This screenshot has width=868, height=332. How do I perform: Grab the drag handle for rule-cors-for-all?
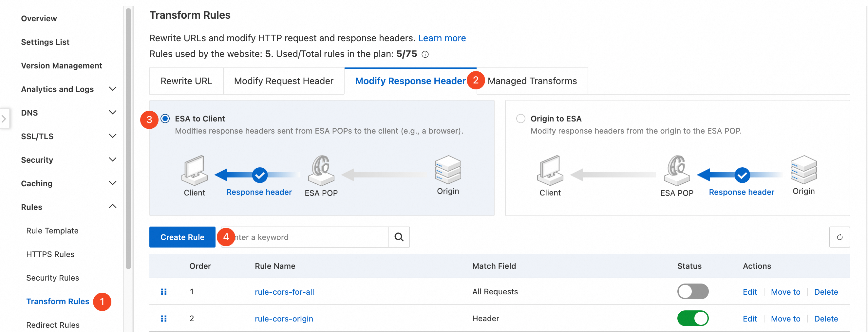(x=164, y=292)
